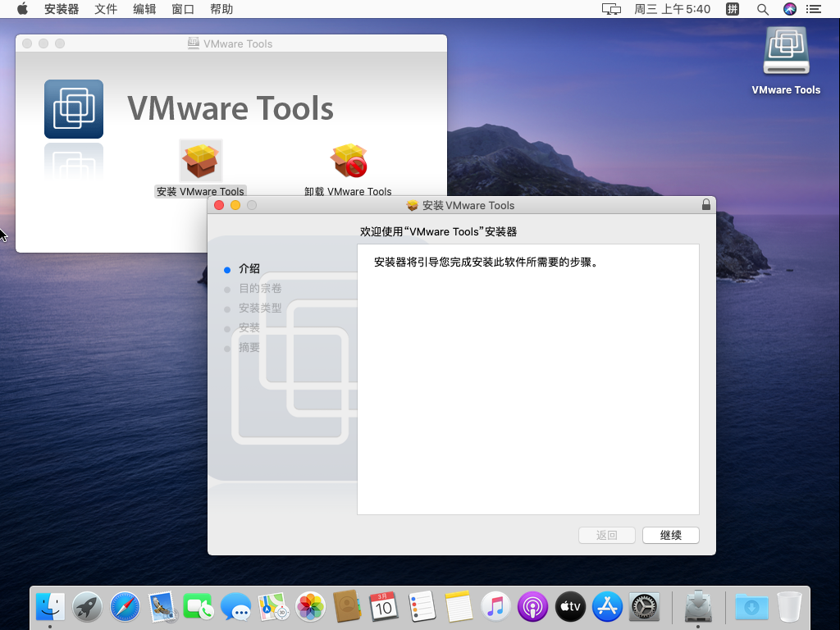Viewport: 840px width, 630px height.
Task: Open Safari from the Dock
Action: 126,607
